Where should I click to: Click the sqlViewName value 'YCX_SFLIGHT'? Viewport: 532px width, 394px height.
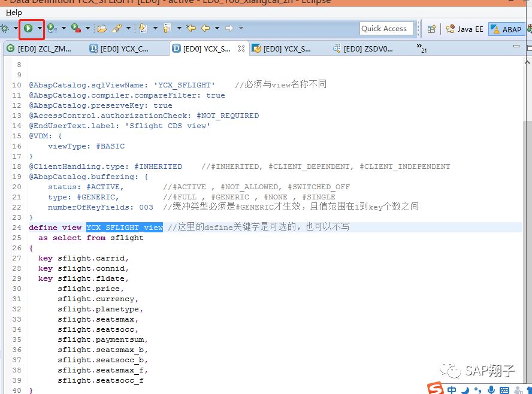185,85
